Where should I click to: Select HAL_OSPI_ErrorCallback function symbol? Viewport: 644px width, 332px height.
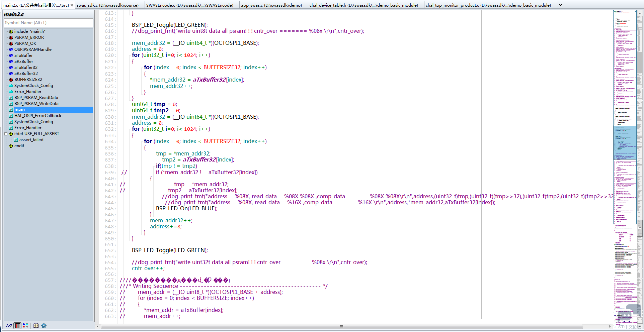37,116
